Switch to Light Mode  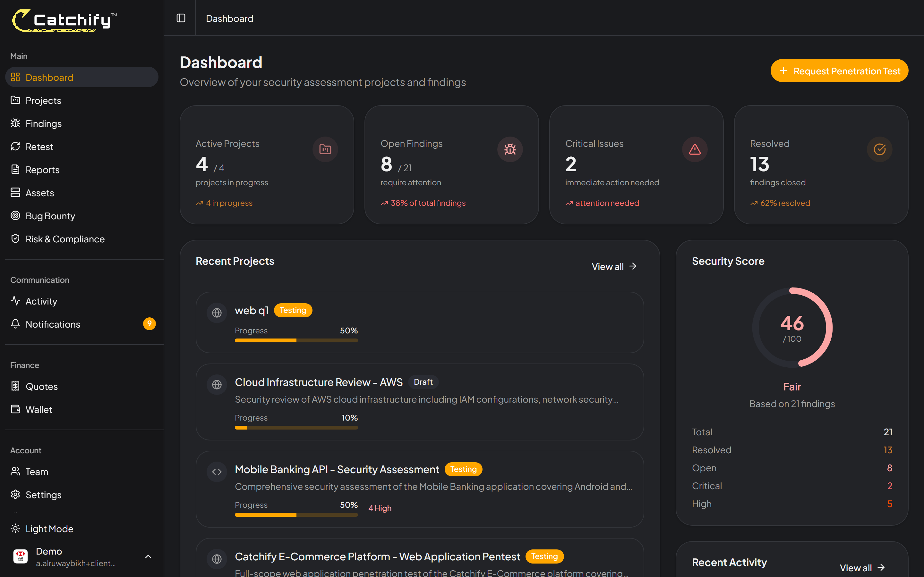tap(49, 529)
